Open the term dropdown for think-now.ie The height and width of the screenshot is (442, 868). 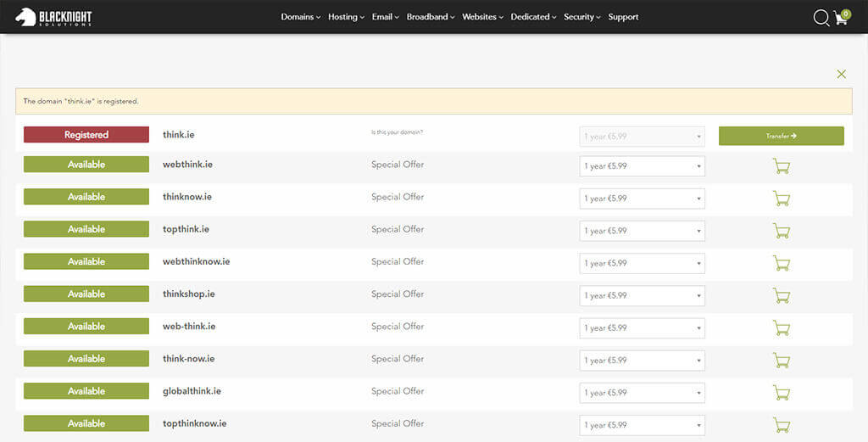click(642, 361)
